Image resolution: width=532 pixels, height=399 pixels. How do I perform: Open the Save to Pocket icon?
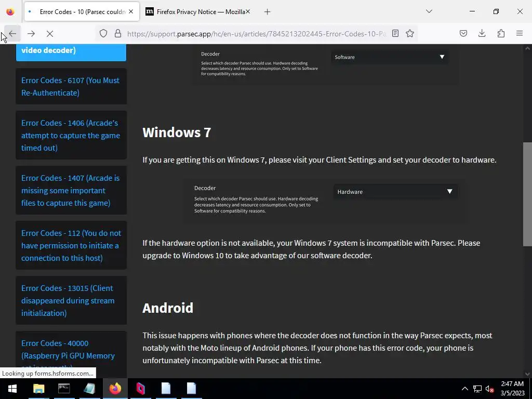(463, 34)
